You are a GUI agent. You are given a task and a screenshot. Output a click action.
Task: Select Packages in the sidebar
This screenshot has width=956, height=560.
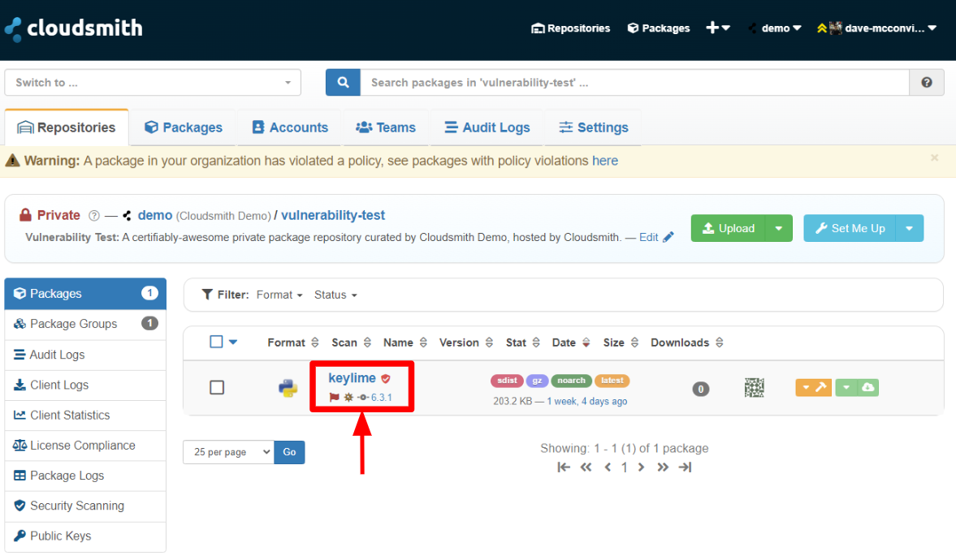(x=85, y=294)
